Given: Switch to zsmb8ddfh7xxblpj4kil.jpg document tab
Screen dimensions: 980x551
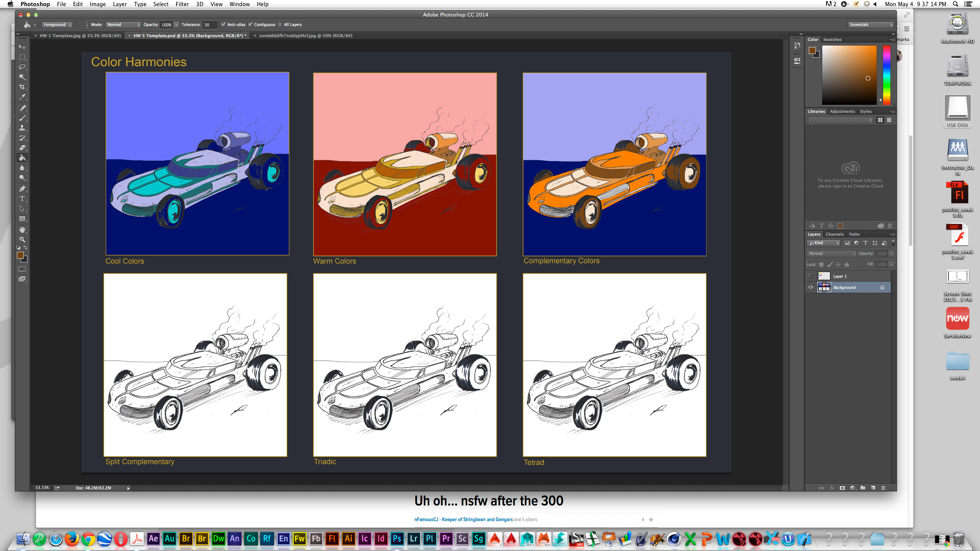Looking at the screenshot, I should coord(305,36).
